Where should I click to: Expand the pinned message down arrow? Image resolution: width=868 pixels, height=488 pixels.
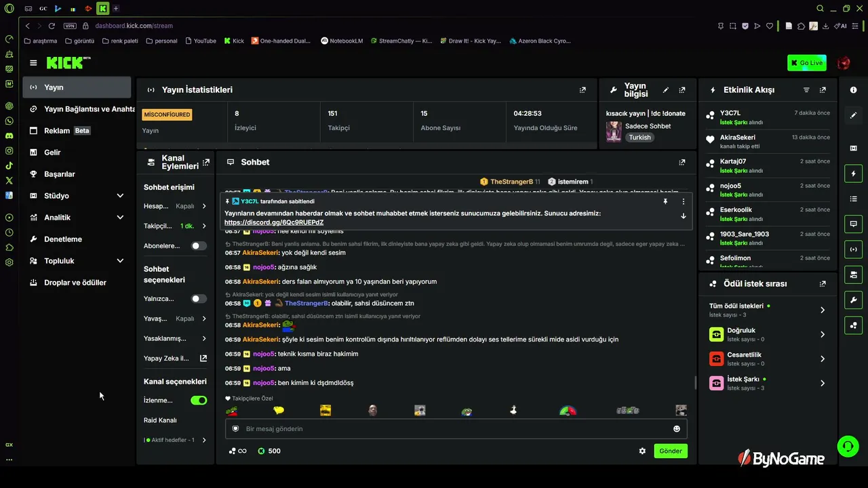click(683, 216)
